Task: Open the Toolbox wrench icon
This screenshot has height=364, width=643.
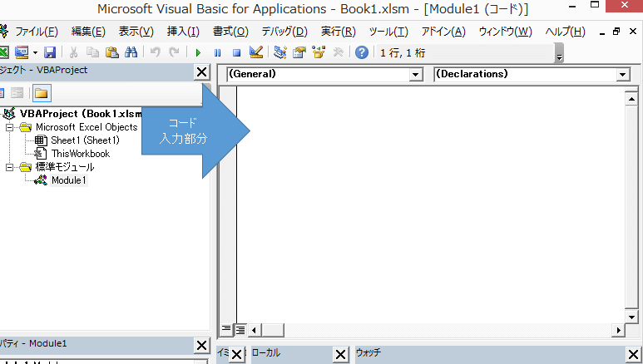Action: click(x=339, y=52)
